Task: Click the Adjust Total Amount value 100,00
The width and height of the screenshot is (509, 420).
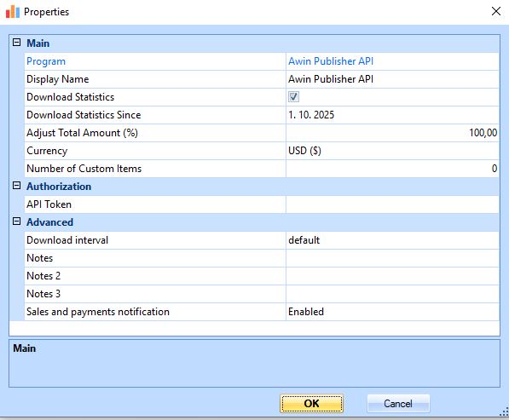Action: 392,133
